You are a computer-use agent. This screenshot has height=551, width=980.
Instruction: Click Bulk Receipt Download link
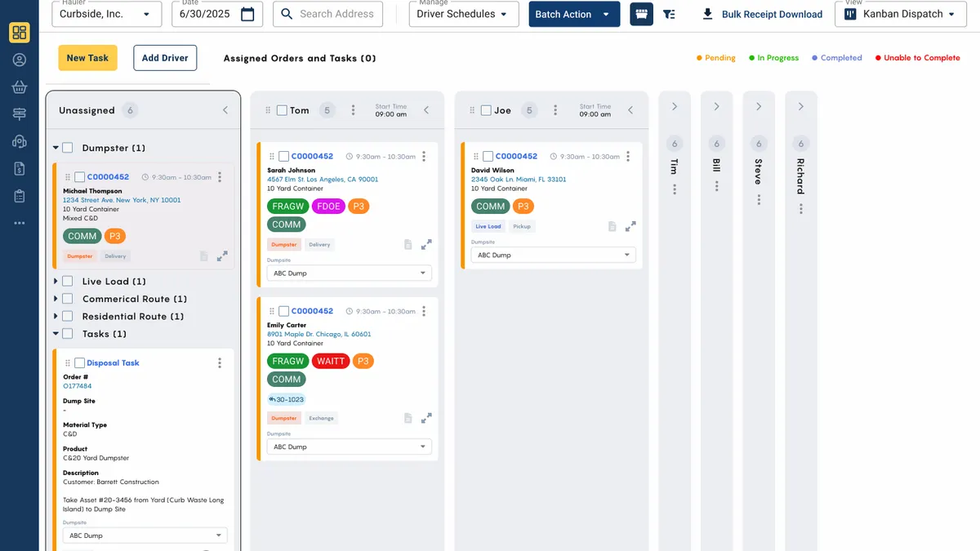tap(762, 14)
